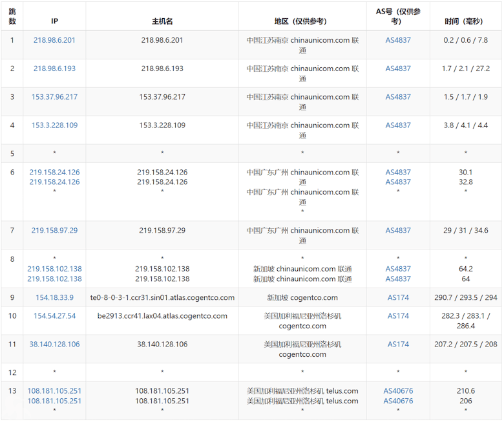This screenshot has height=424, width=504.
Task: Open the first 108.181.105.251 IP link in hop 13
Action: tap(54, 391)
